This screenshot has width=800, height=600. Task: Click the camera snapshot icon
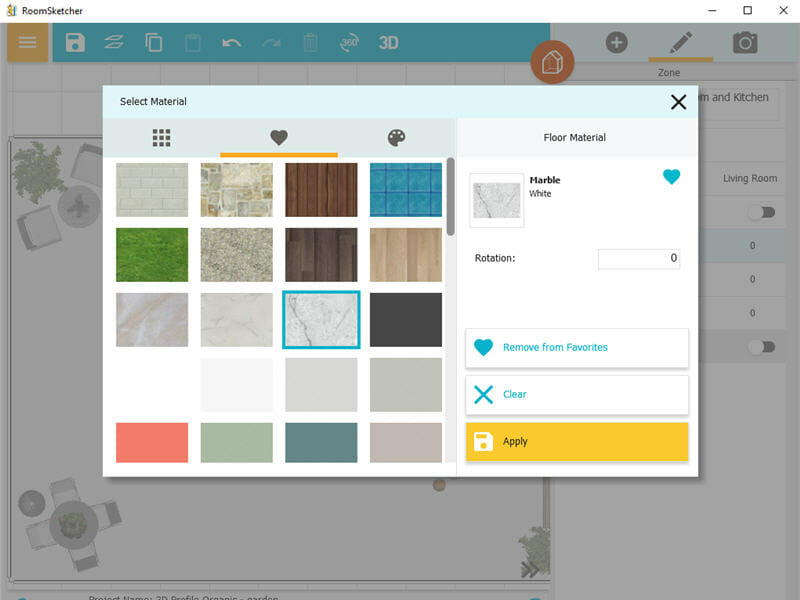coord(744,42)
